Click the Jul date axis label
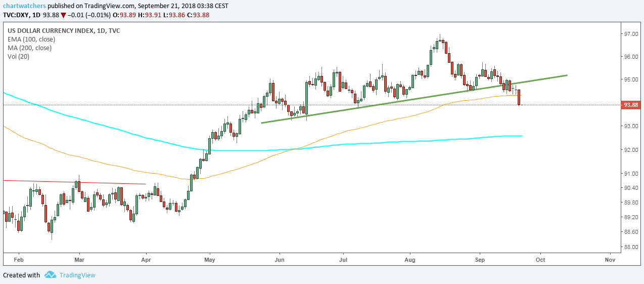Image resolution: width=644 pixels, height=284 pixels. click(343, 259)
